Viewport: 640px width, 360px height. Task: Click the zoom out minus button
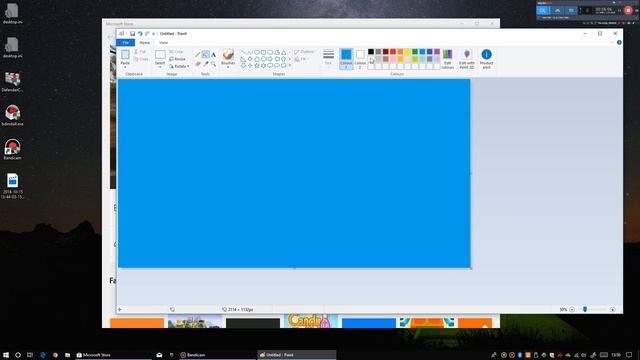(572, 309)
